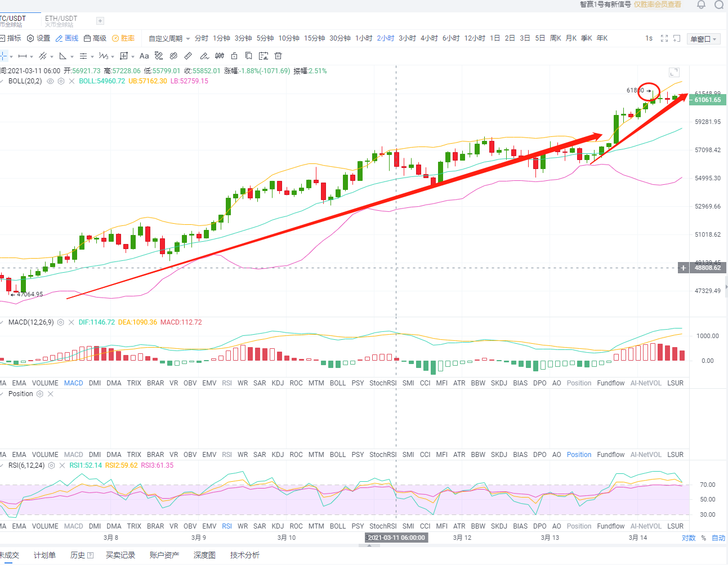Image resolution: width=728 pixels, height=568 pixels.
Task: Open the notification bell
Action: click(701, 5)
